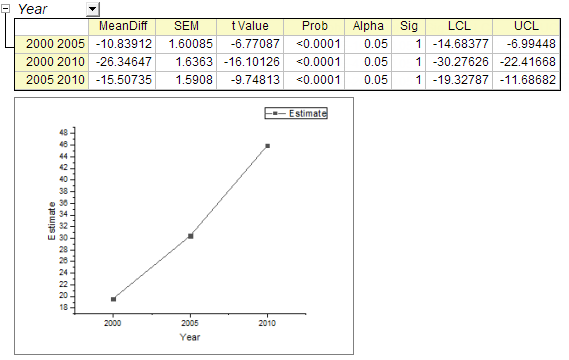Collapse the Year section minus box

[x=5, y=9]
